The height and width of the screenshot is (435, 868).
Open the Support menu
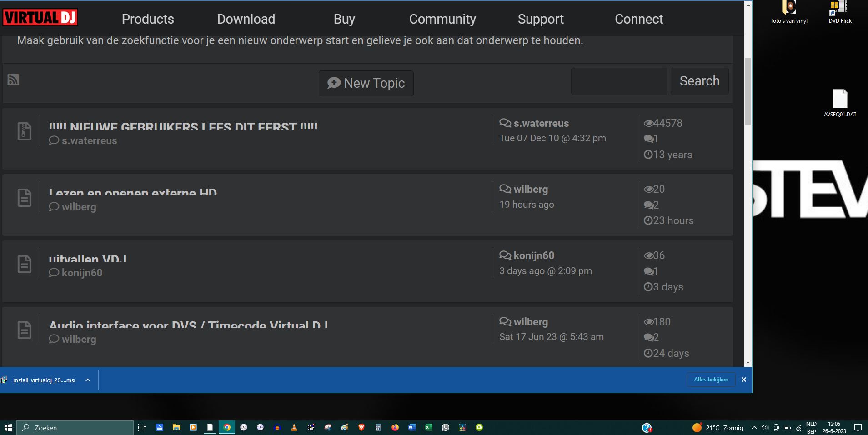pyautogui.click(x=541, y=19)
